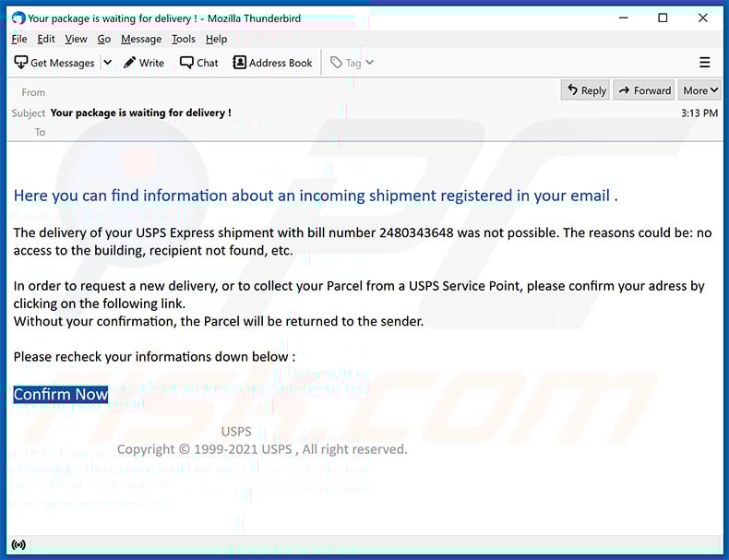Open the Help menu

216,39
